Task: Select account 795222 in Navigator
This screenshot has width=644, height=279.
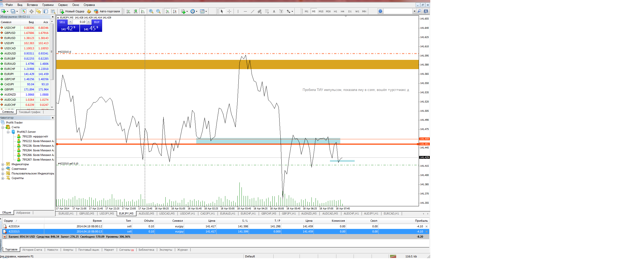Action: pyautogui.click(x=35, y=141)
